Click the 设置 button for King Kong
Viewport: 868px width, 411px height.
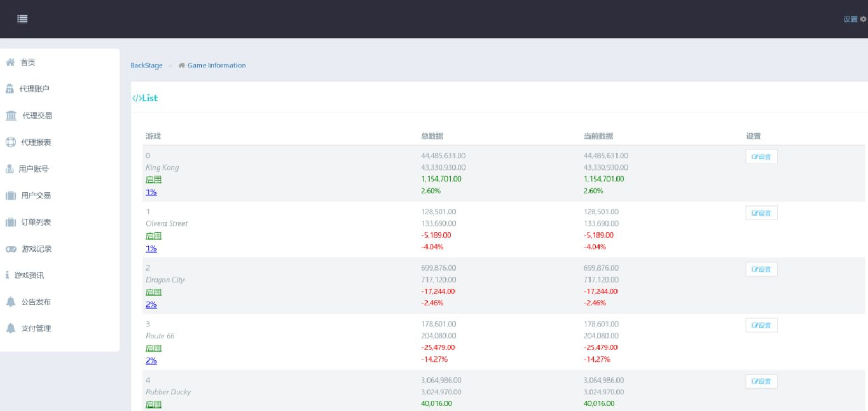pos(761,157)
